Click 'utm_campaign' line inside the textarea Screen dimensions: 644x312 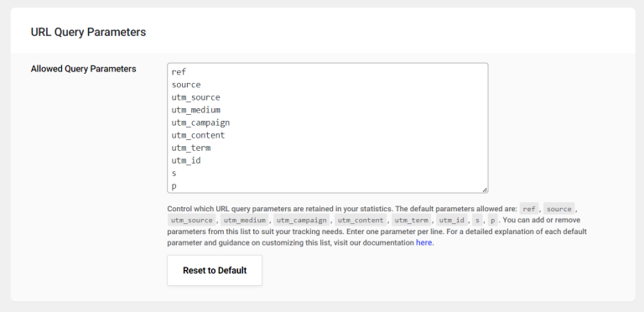coord(201,122)
